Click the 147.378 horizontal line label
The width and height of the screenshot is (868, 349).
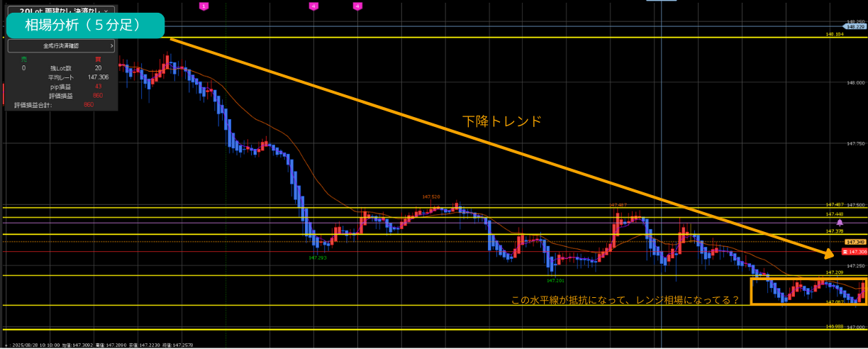pyautogui.click(x=834, y=231)
